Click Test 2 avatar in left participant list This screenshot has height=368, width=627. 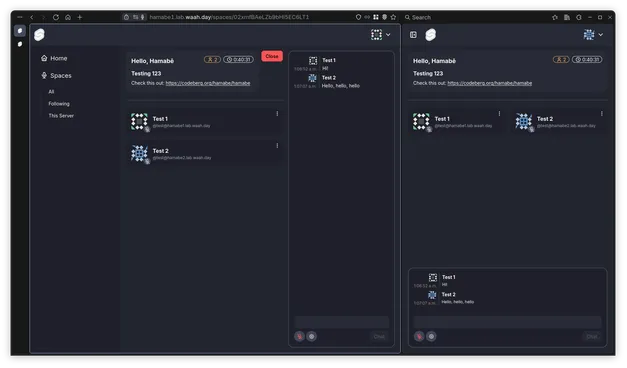click(x=139, y=153)
